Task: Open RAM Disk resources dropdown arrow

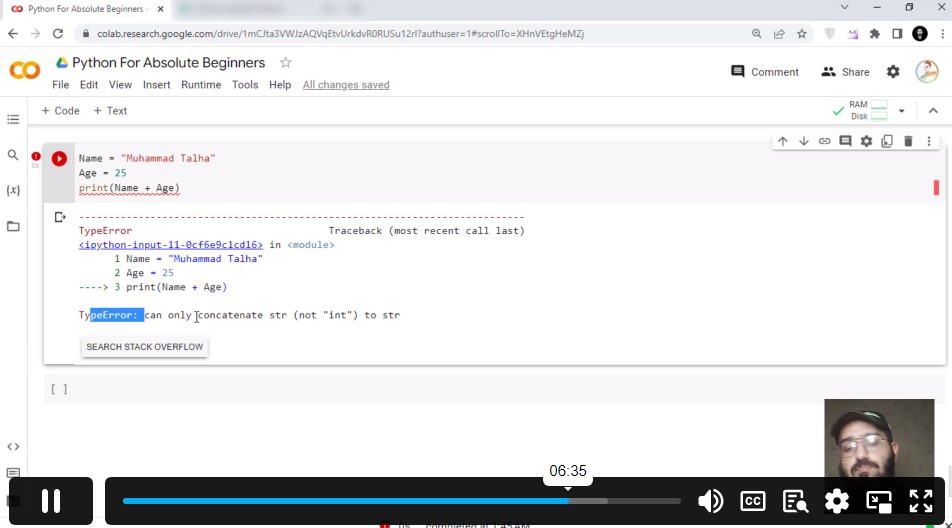Action: pos(902,111)
